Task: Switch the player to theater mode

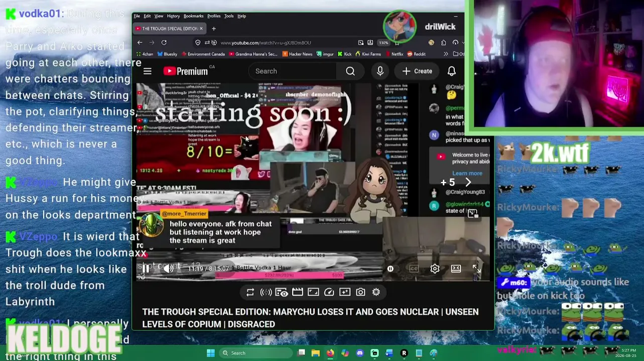Action: click(456, 269)
